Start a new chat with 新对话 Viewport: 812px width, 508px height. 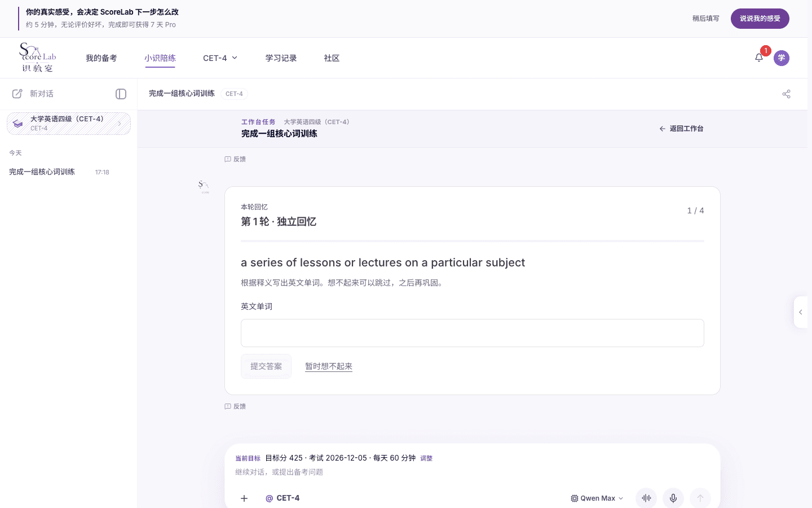[33, 94]
